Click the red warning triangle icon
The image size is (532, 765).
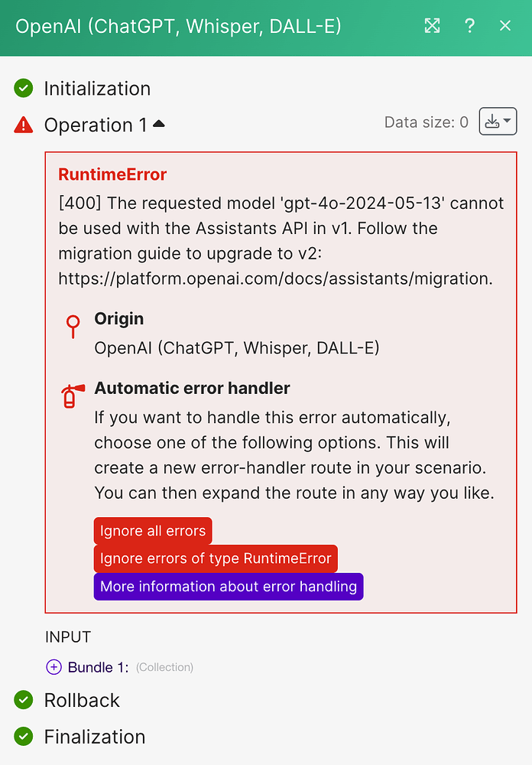coord(24,125)
